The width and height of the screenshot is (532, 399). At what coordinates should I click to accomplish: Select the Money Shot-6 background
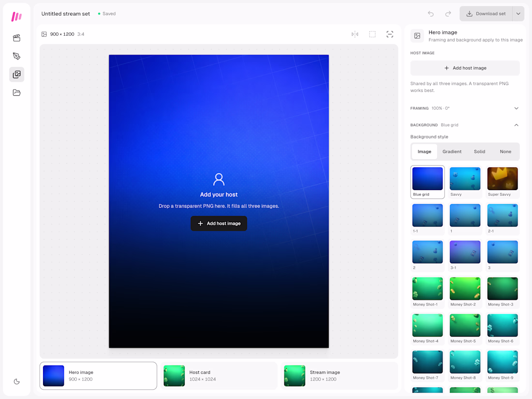(502, 329)
